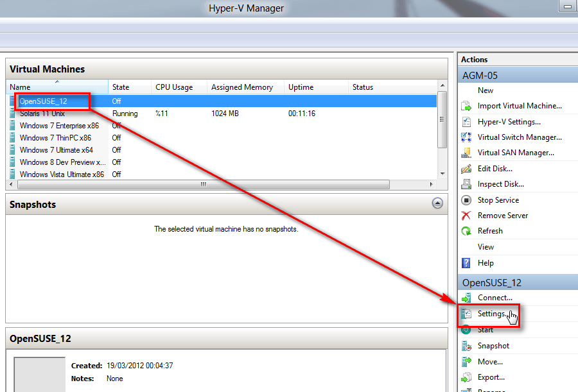Click the Virtual Switch Manager icon
Image resolution: width=578 pixels, height=392 pixels.
466,137
